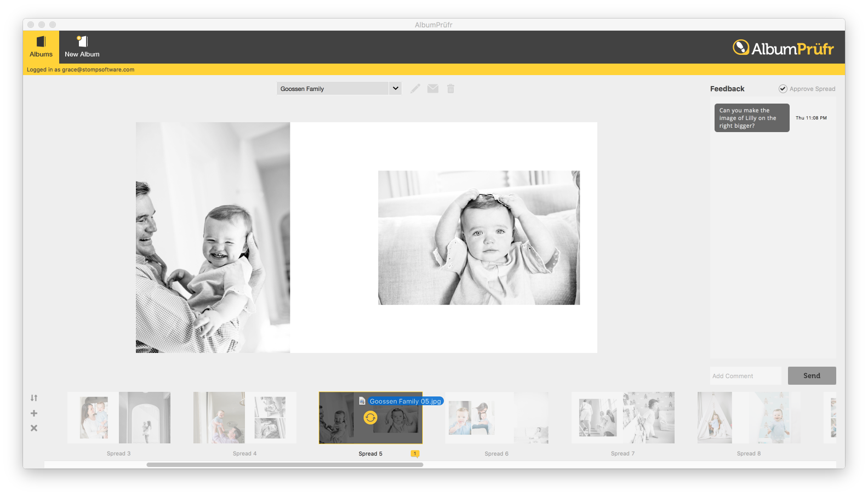This screenshot has width=868, height=496.
Task: Click the X remove spread icon
Action: coord(34,428)
